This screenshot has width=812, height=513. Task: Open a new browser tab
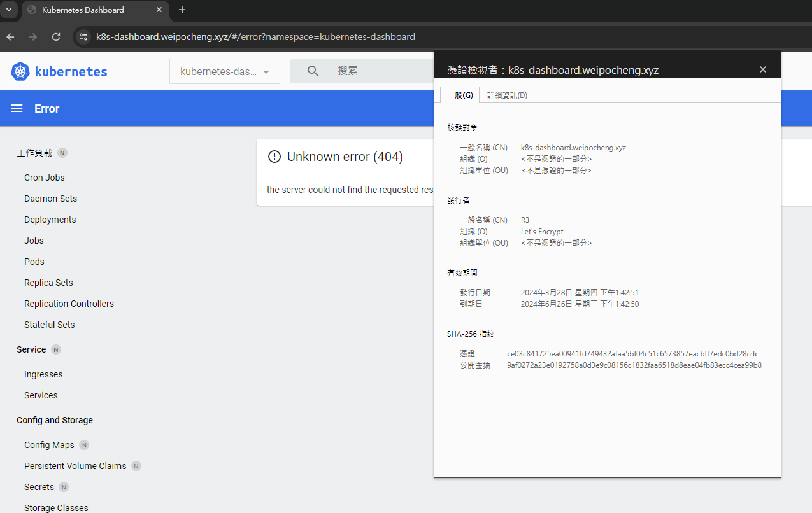click(x=182, y=10)
